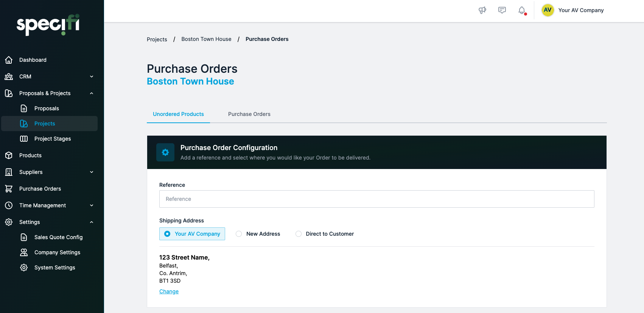The width and height of the screenshot is (644, 313).
Task: Click the Dashboard home icon
Action: click(x=9, y=60)
